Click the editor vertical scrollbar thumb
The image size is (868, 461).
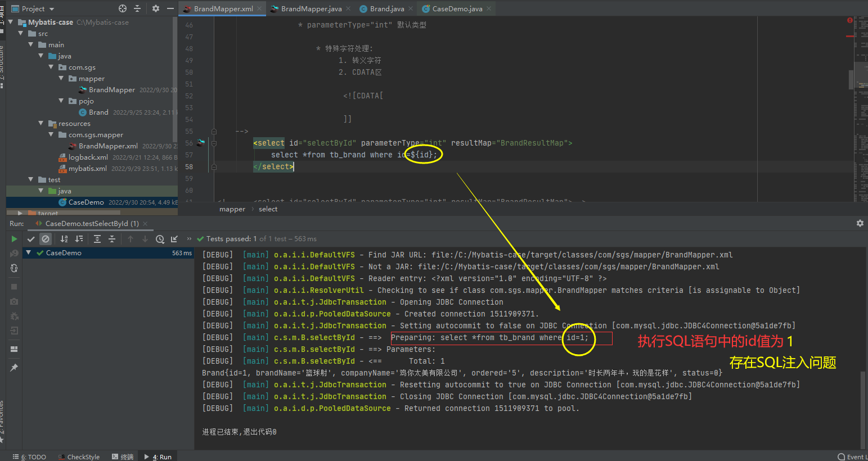click(x=851, y=79)
